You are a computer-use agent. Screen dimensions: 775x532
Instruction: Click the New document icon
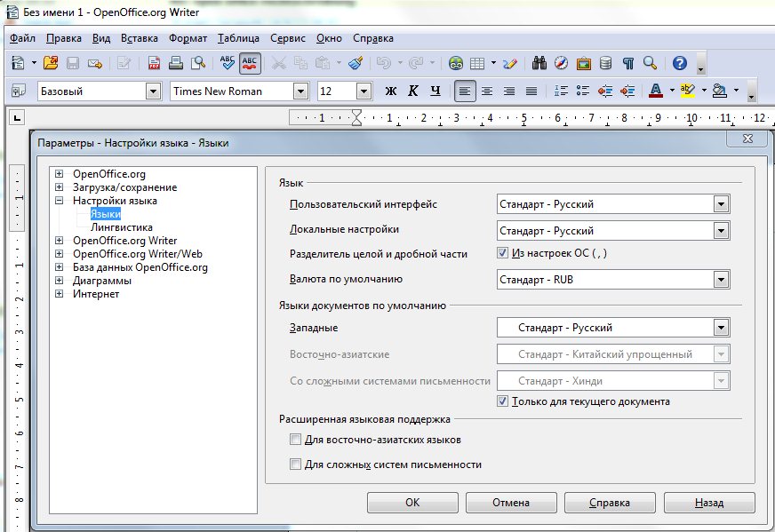pyautogui.click(x=19, y=63)
